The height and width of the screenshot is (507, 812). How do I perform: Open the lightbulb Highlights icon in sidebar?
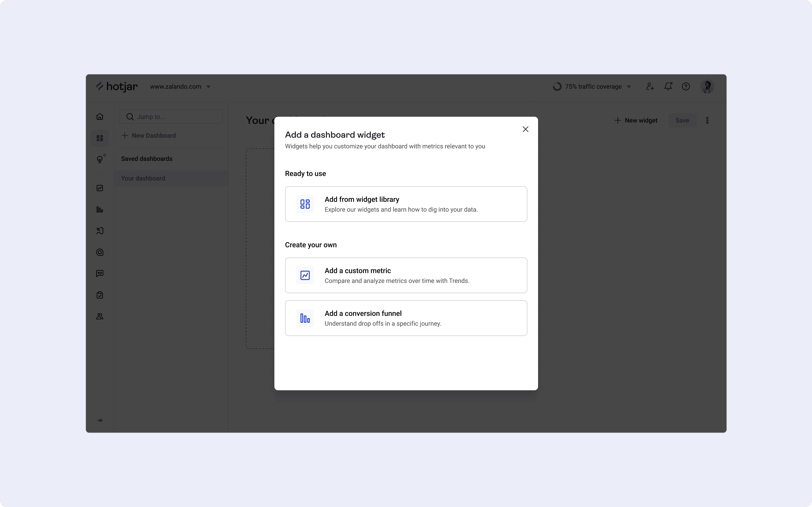click(x=100, y=159)
